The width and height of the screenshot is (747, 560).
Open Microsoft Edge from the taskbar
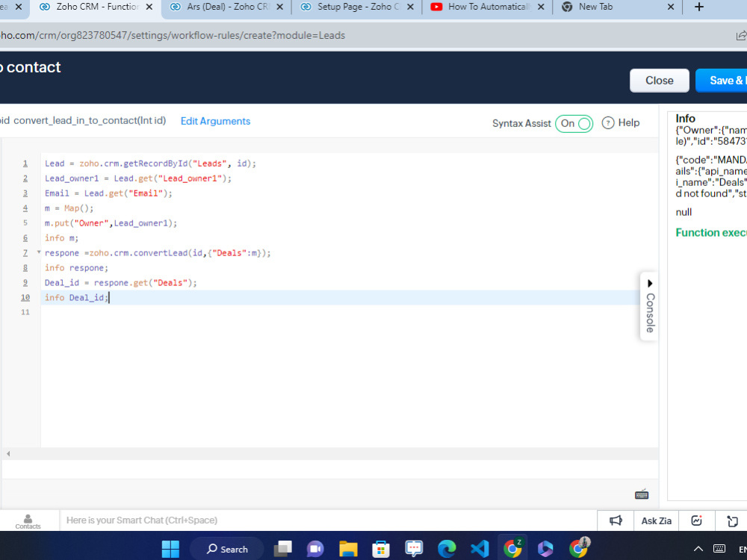click(447, 549)
